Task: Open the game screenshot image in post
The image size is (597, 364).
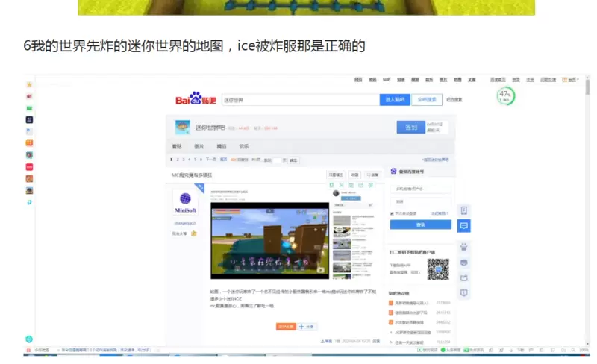Action: tap(269, 241)
